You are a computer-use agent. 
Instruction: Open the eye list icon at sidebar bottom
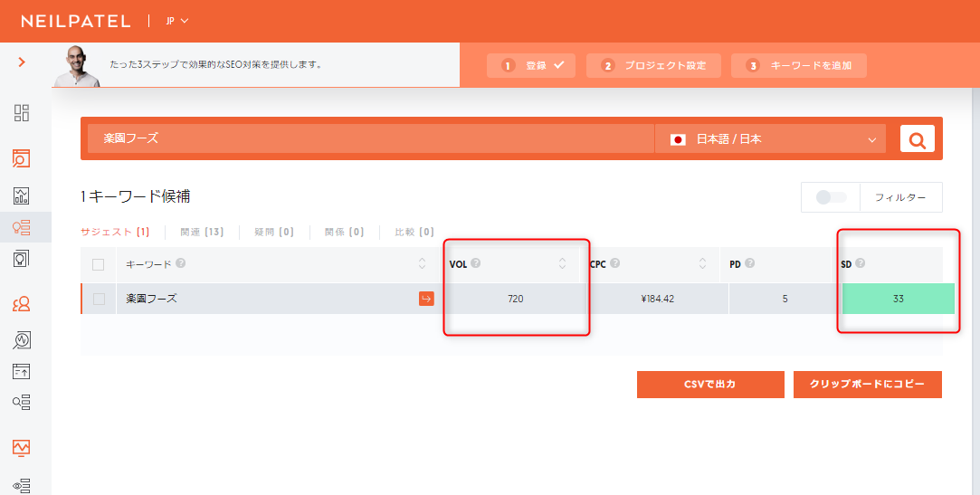[21, 486]
